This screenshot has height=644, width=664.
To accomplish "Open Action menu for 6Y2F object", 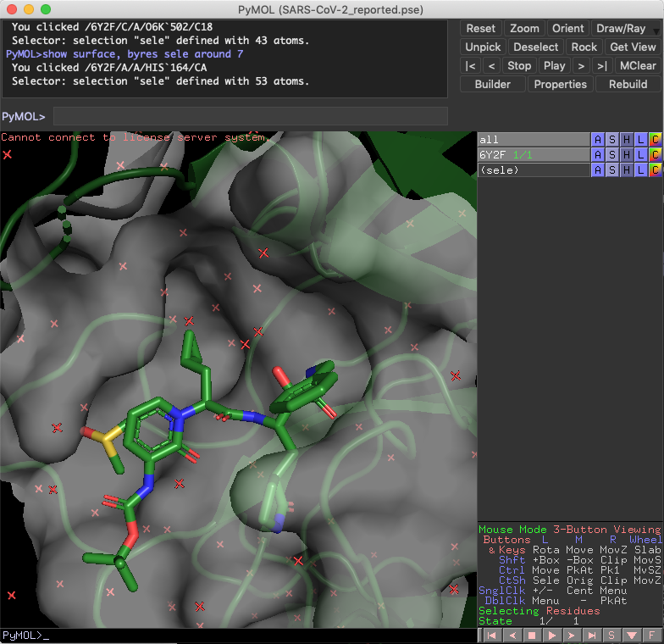I will (x=598, y=154).
